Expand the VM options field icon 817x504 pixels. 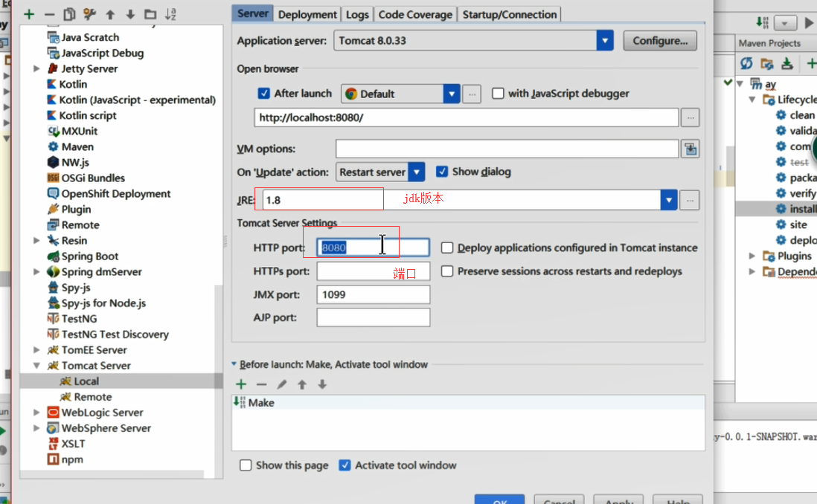pos(691,149)
